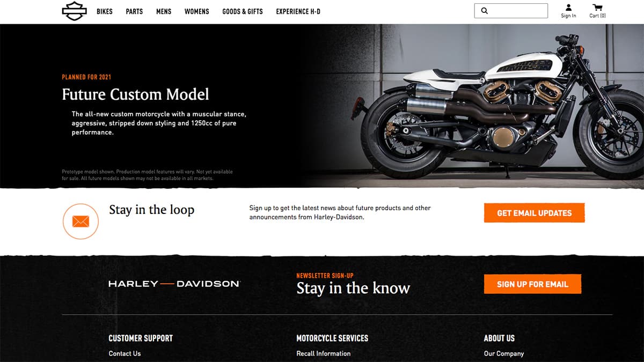Open the WOMENS menu
This screenshot has width=644, height=362.
(197, 11)
